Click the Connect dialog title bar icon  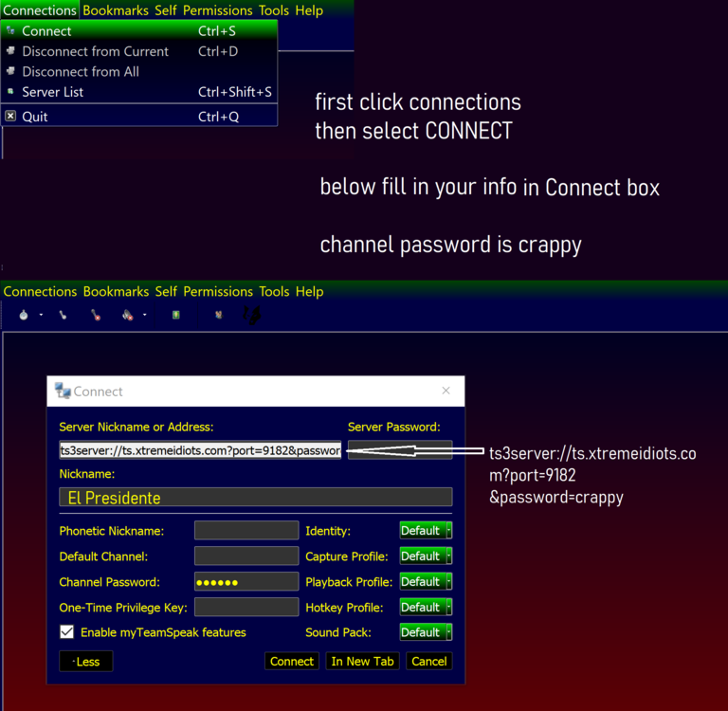(x=63, y=391)
